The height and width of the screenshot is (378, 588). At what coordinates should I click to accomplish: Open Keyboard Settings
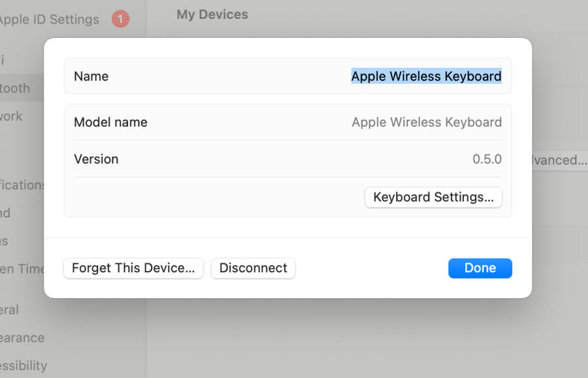click(x=433, y=197)
